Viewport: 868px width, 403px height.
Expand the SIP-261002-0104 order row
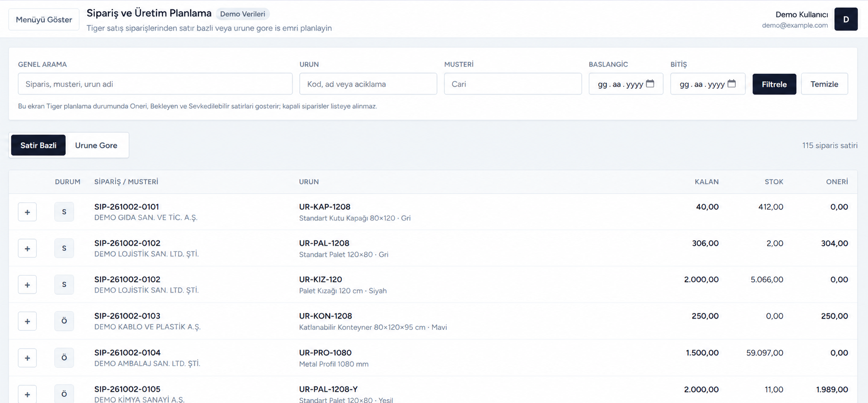click(27, 358)
